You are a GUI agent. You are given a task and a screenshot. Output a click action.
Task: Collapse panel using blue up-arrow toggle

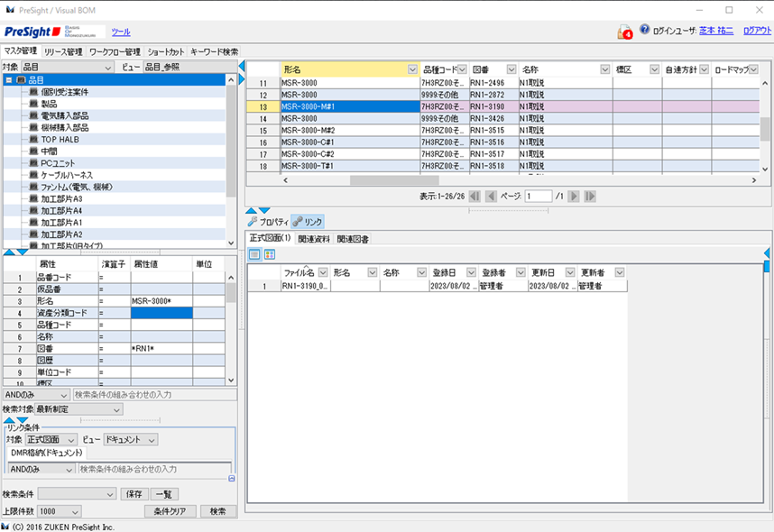tap(8, 251)
